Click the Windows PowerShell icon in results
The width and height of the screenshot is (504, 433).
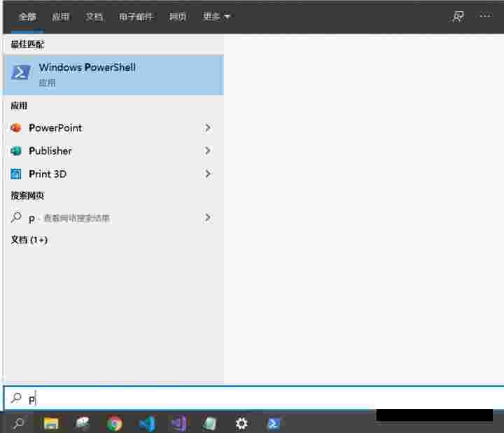pos(21,72)
